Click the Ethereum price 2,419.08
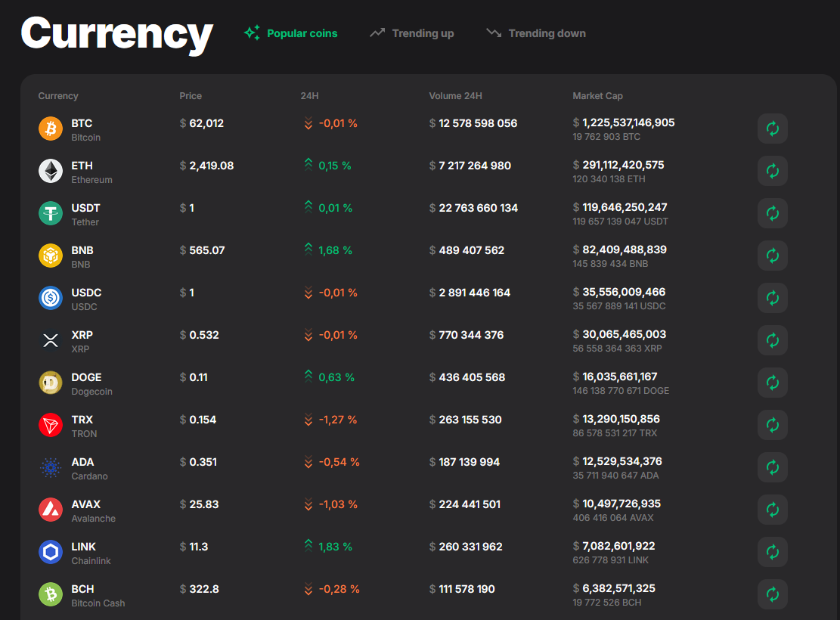840x620 pixels. pyautogui.click(x=206, y=166)
